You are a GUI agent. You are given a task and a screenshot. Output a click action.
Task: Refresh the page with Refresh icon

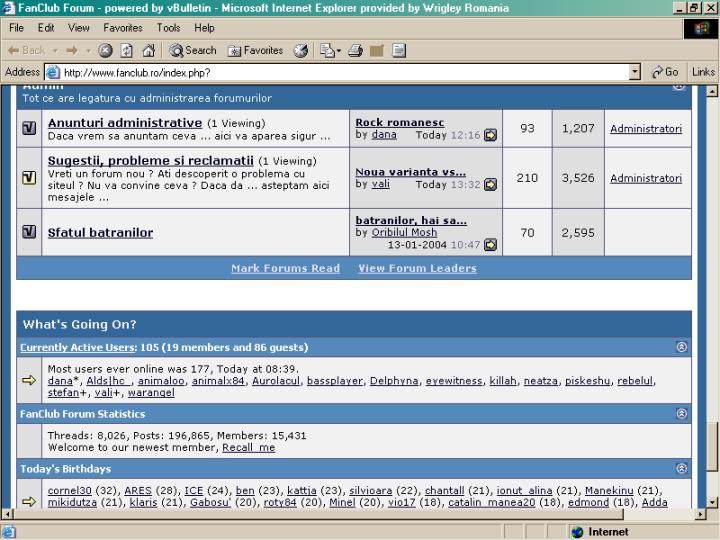tap(127, 51)
